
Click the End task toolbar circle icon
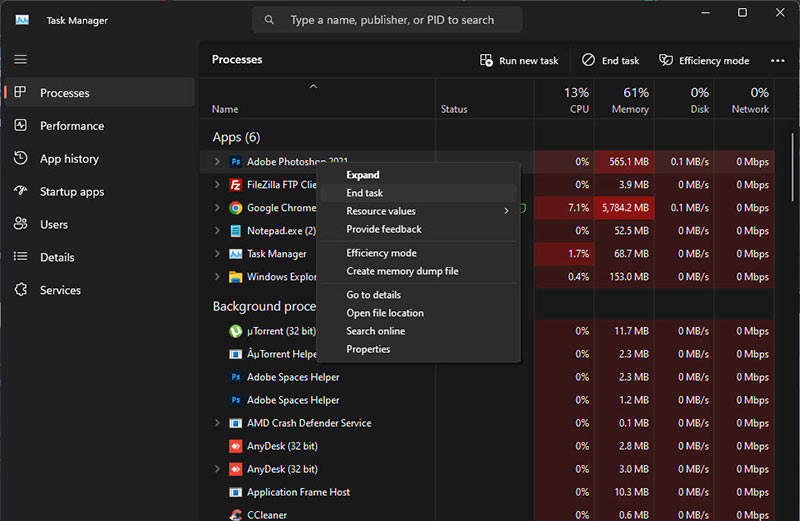[588, 60]
